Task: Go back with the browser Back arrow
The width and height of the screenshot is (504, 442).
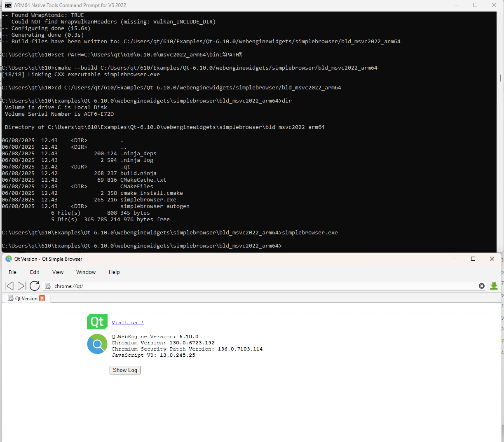Action: click(x=9, y=286)
